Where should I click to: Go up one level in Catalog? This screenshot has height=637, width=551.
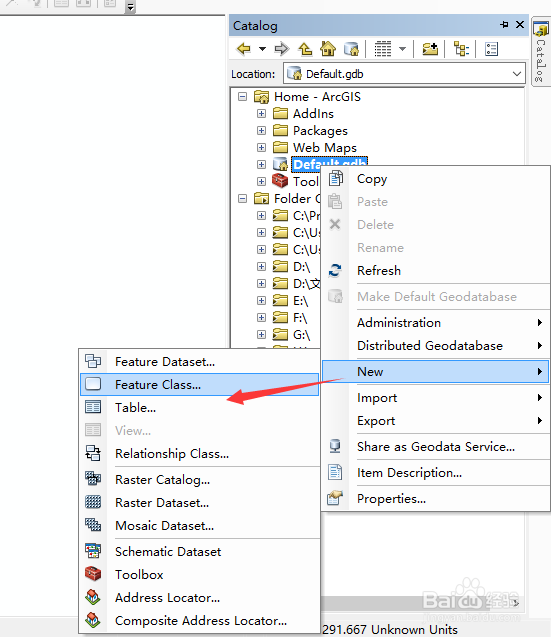point(305,49)
